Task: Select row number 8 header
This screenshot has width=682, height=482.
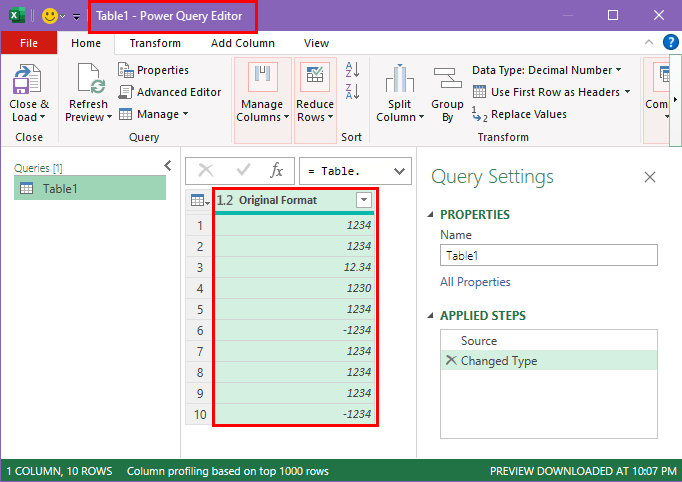Action: [x=200, y=372]
